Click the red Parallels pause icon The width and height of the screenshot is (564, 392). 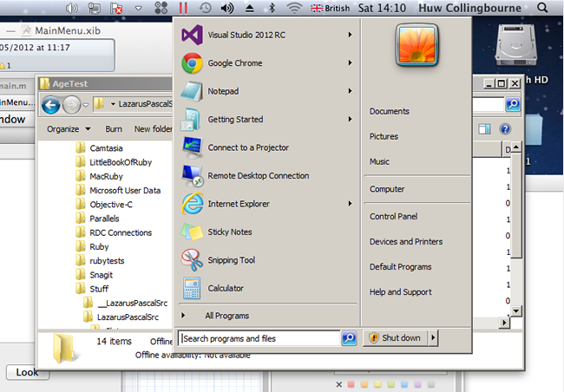tap(183, 8)
